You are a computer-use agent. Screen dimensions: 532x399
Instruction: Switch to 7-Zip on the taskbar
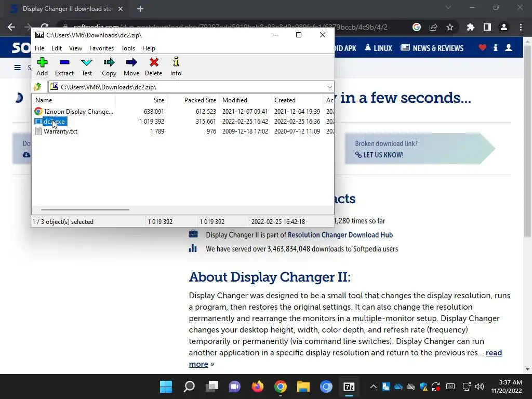349,387
